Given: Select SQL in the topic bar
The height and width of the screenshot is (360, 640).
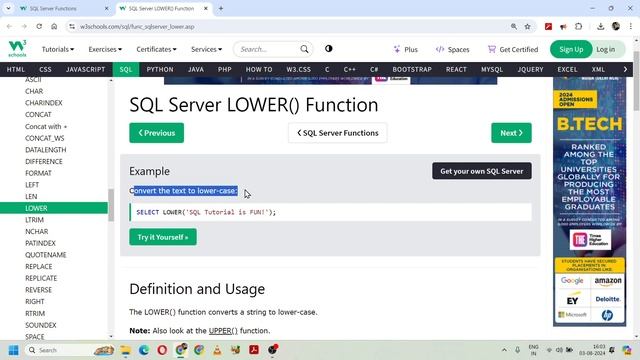Looking at the screenshot, I should [x=126, y=69].
